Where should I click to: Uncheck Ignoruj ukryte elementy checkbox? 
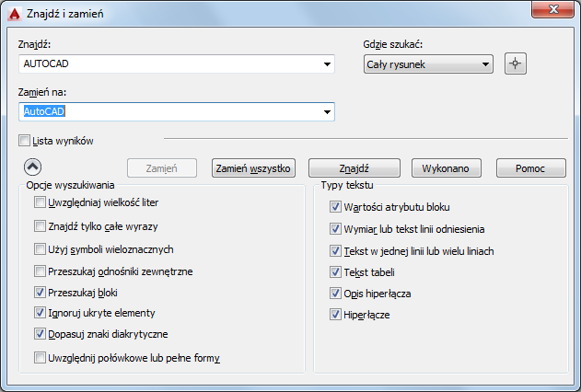click(40, 313)
